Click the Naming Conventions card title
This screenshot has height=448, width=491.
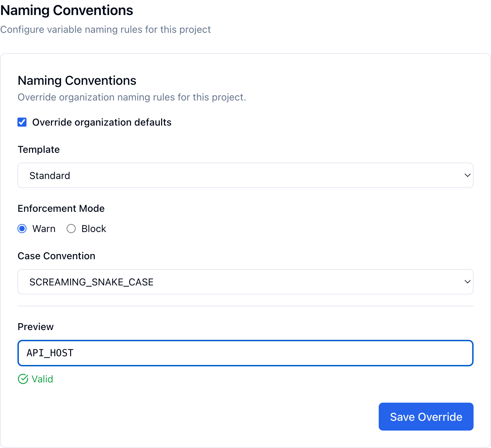tap(77, 80)
